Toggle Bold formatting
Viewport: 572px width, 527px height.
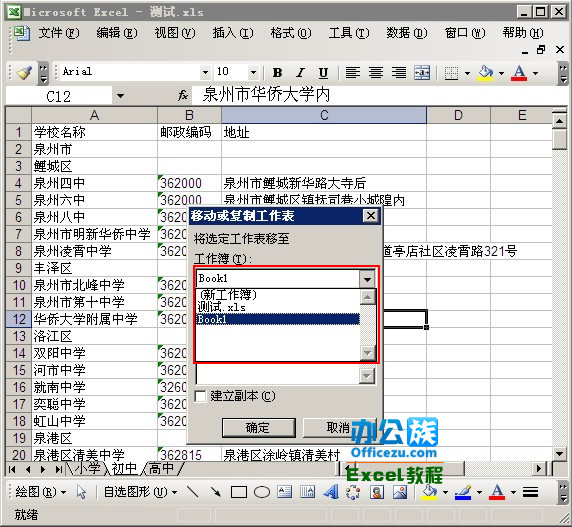[277, 73]
